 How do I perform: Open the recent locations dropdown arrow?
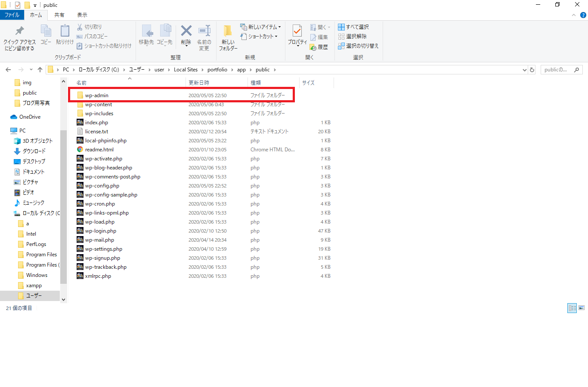pos(31,70)
